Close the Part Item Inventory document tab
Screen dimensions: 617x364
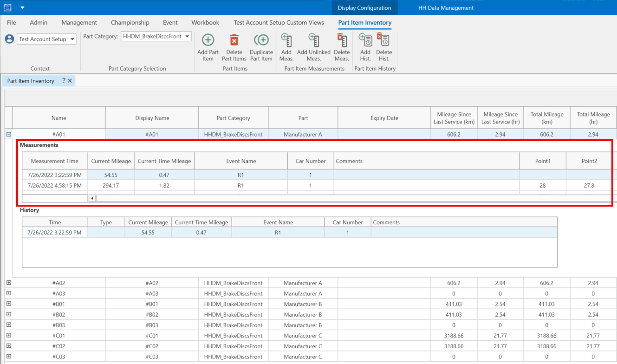pyautogui.click(x=70, y=81)
